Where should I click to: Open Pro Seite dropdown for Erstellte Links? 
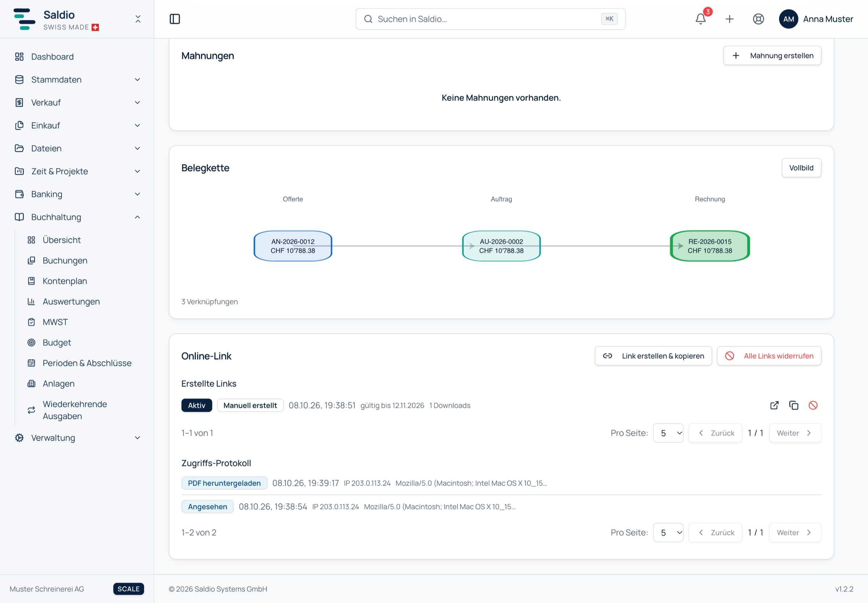pyautogui.click(x=668, y=433)
